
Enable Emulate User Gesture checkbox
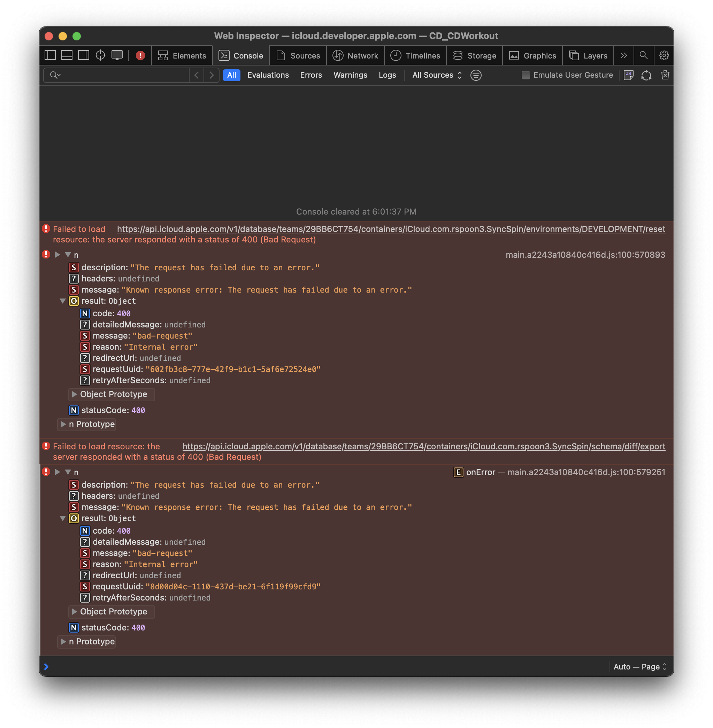tap(526, 75)
